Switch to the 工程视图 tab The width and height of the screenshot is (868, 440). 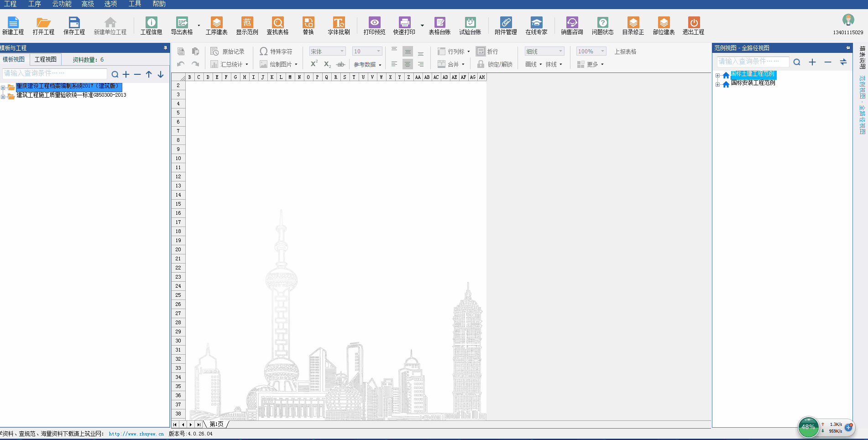point(46,60)
